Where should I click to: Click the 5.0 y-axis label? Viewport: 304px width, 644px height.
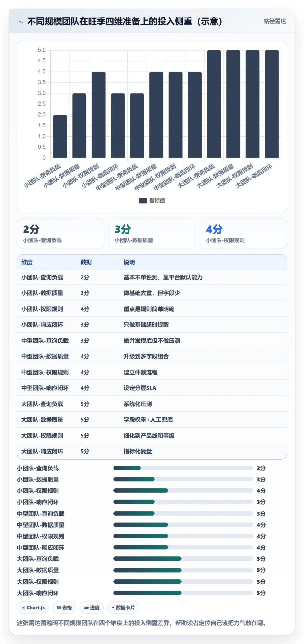click(x=42, y=50)
